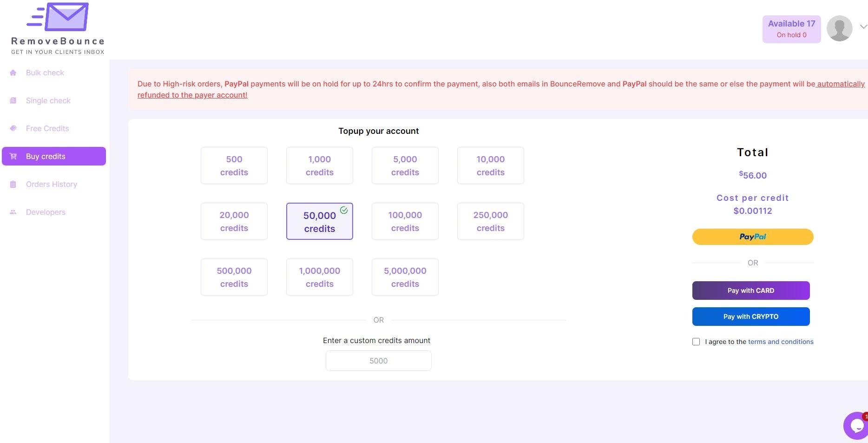The height and width of the screenshot is (443, 868).
Task: Click the On hold 0 status text
Action: pyautogui.click(x=792, y=35)
